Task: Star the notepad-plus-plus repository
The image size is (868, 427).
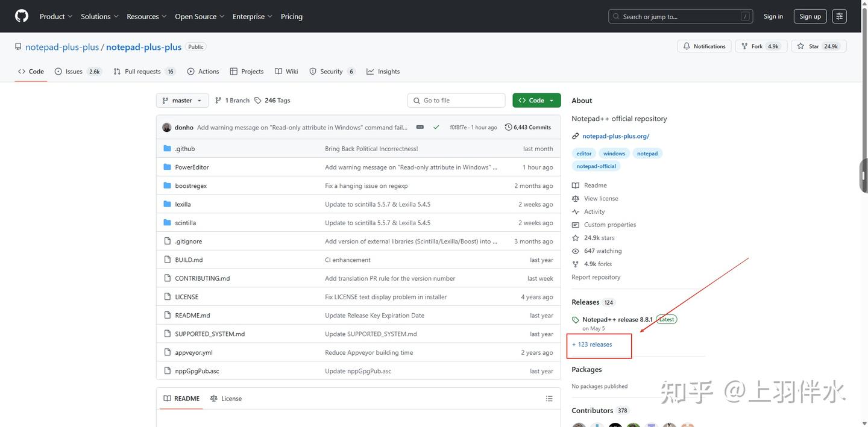Action: click(819, 46)
